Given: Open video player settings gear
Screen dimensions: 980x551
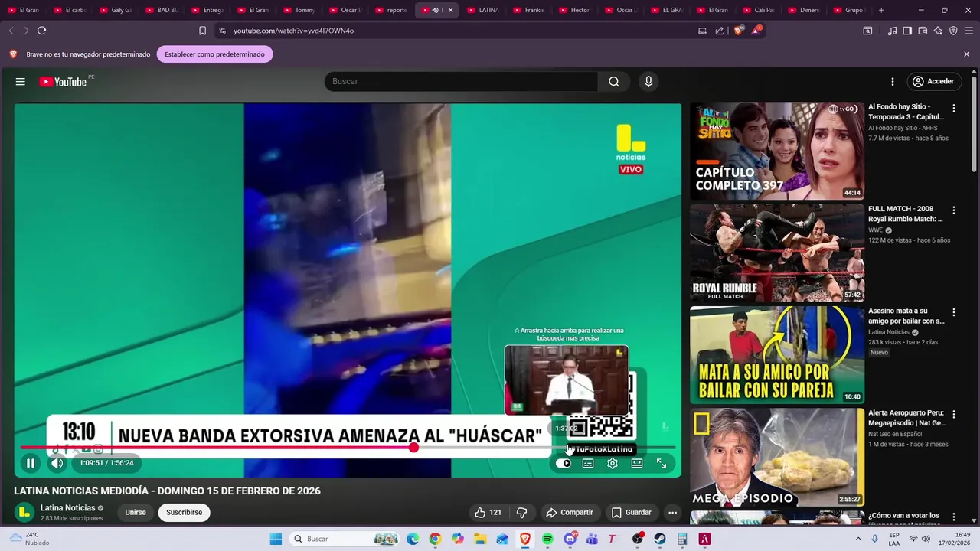Looking at the screenshot, I should [x=612, y=463].
